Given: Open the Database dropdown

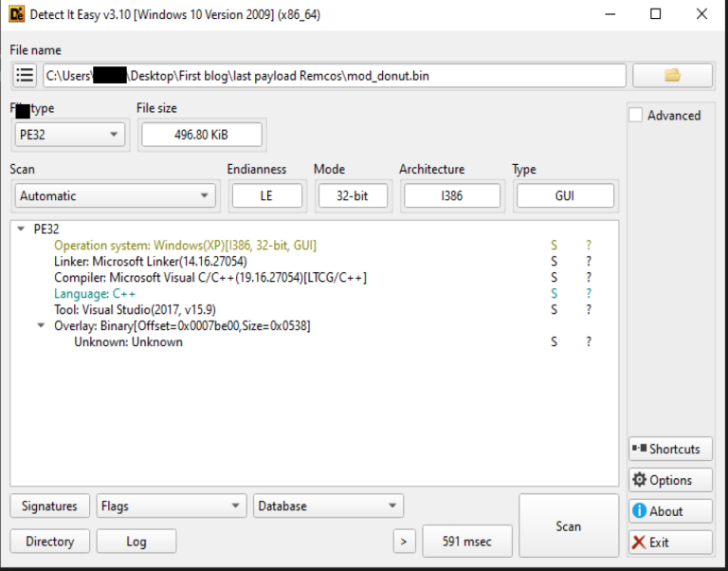Looking at the screenshot, I should 328,507.
